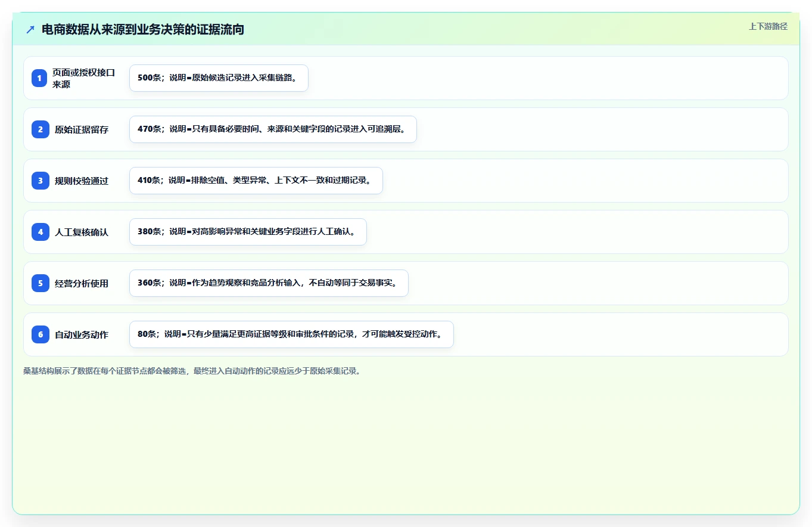This screenshot has width=812, height=527.
Task: Open the 410条 rule validation description box
Action: coord(256,181)
